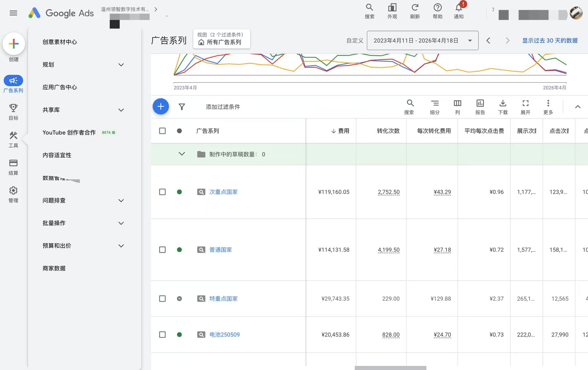Click the filter funnel icon

click(x=182, y=107)
